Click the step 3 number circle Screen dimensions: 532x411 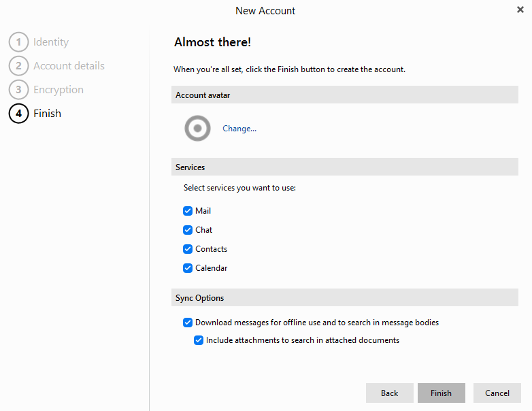coord(18,90)
